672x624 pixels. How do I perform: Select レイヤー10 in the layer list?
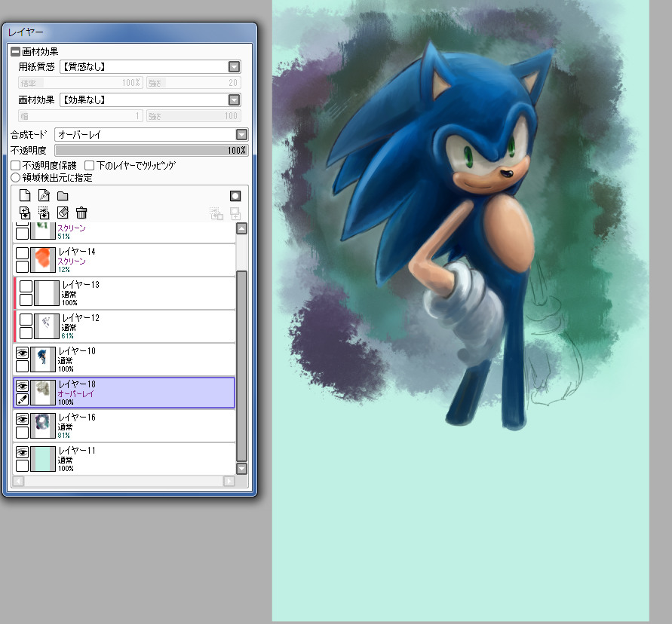coord(124,359)
